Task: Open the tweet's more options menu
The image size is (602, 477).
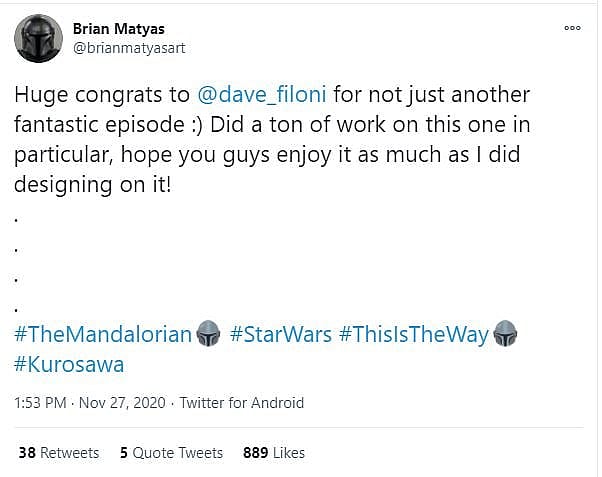Action: click(x=573, y=28)
